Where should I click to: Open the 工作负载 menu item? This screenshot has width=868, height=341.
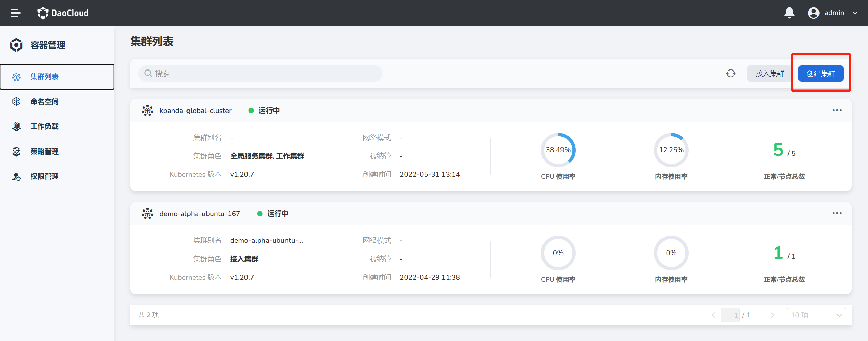tap(57, 126)
